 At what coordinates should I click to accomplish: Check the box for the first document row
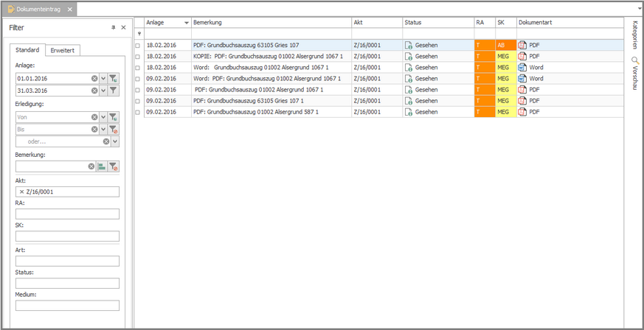pyautogui.click(x=138, y=46)
